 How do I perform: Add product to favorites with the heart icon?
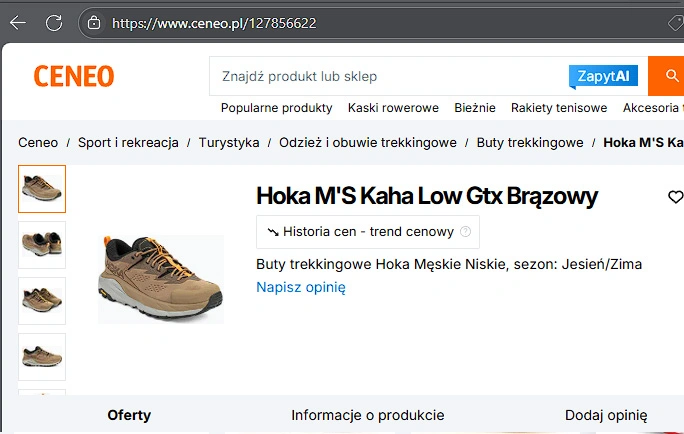[675, 197]
